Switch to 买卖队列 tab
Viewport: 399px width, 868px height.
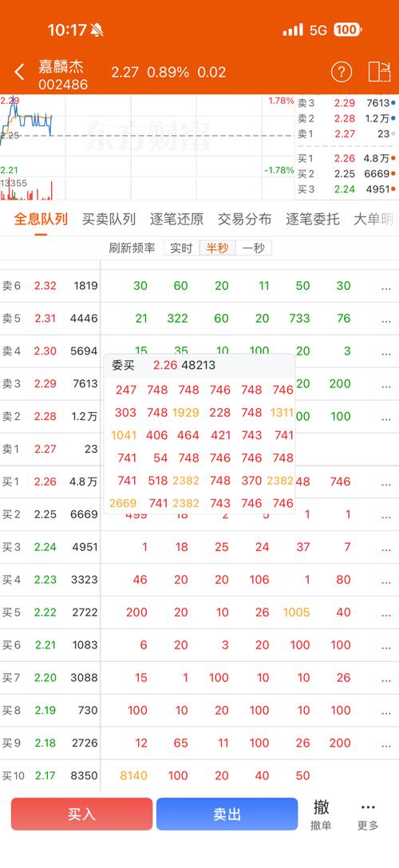[x=109, y=220]
